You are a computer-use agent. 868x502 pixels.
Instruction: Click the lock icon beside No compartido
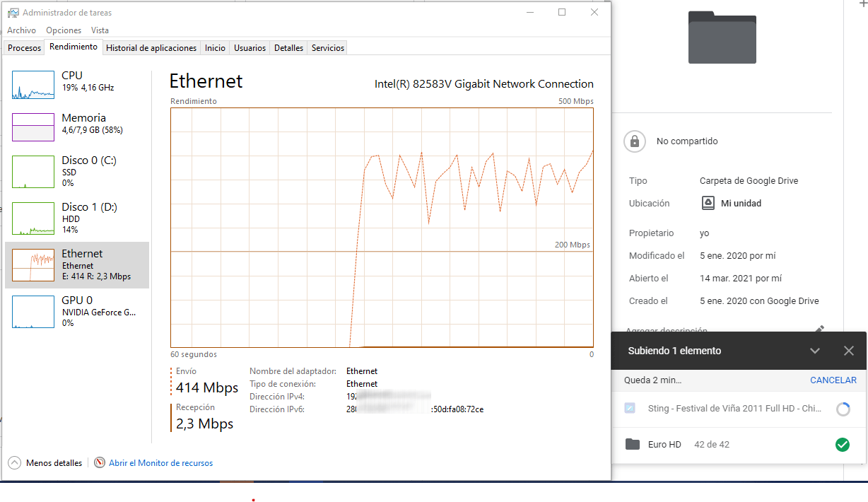[635, 141]
